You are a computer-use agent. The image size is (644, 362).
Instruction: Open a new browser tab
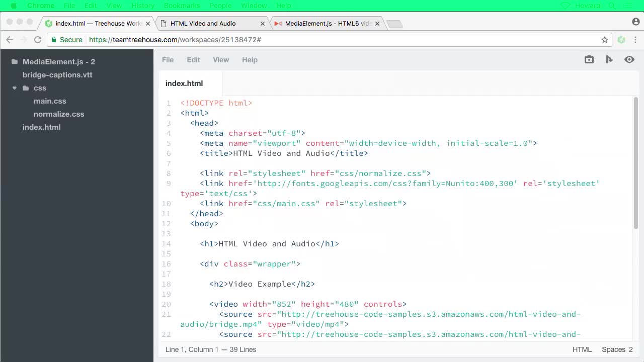point(394,23)
